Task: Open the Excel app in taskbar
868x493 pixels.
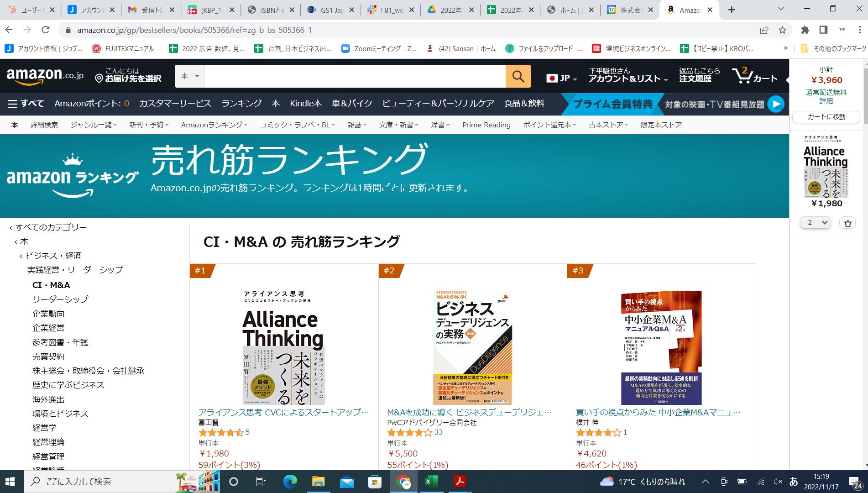Action: click(431, 482)
